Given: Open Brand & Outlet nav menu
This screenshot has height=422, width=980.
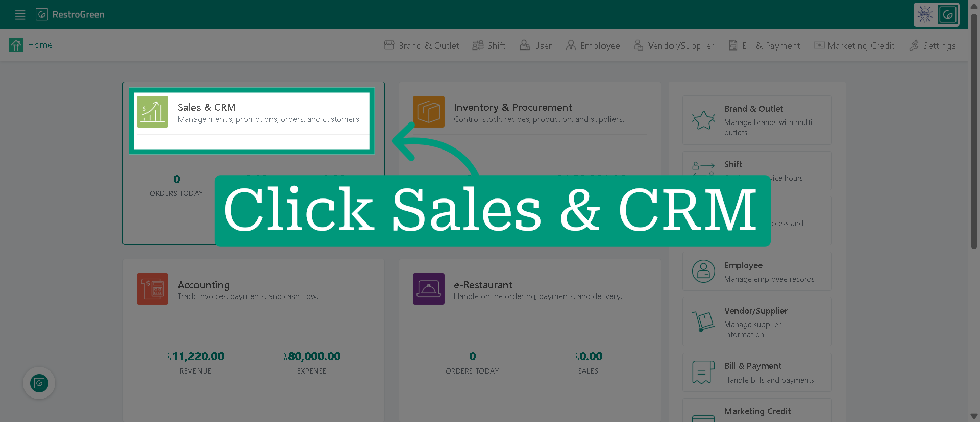Looking at the screenshot, I should click(422, 45).
